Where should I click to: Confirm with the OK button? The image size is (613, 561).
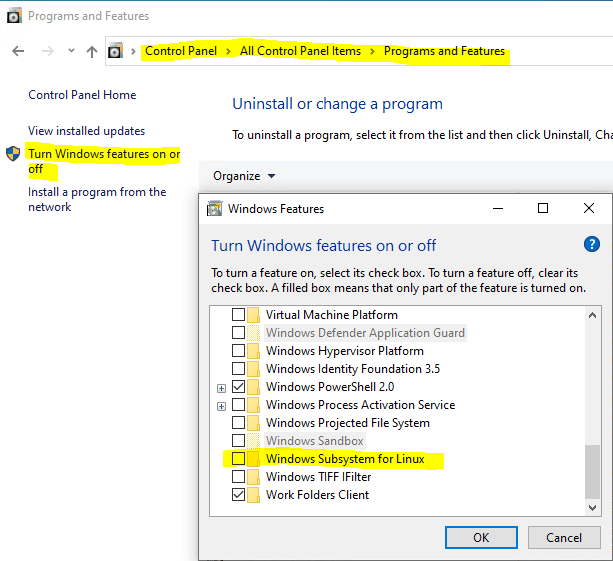click(x=481, y=538)
